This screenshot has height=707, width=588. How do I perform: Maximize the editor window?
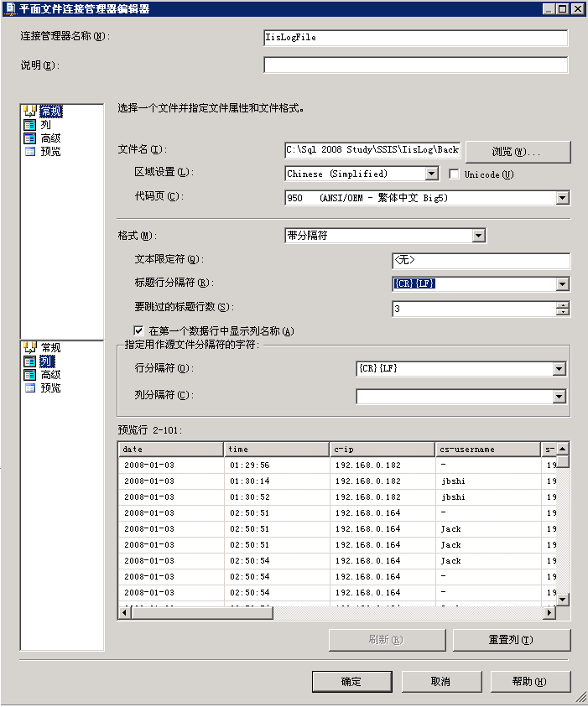(562, 8)
